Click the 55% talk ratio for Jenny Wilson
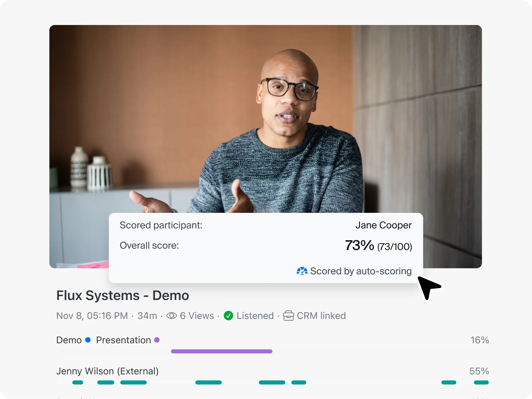 tap(479, 371)
